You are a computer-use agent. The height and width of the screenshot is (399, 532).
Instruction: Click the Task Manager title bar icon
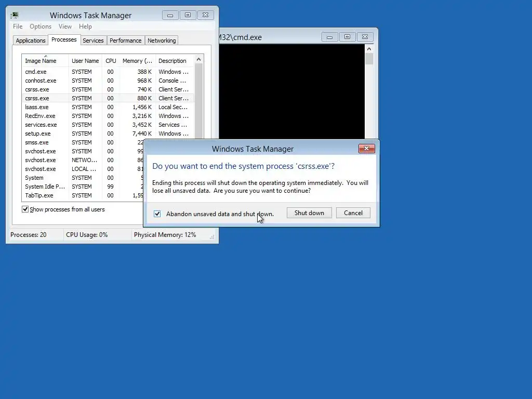coord(15,15)
